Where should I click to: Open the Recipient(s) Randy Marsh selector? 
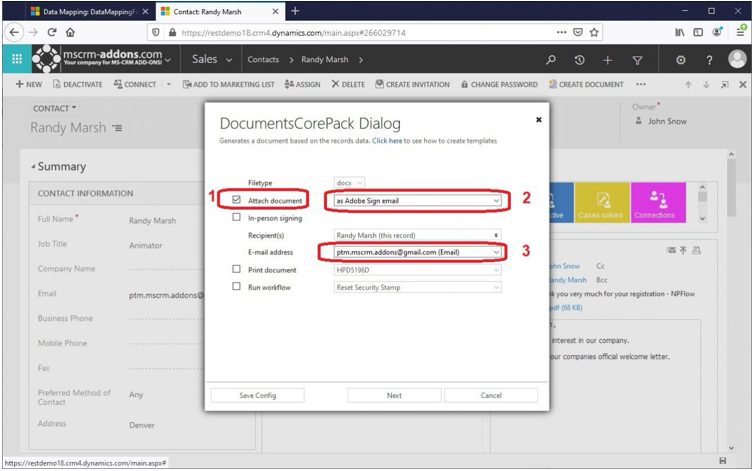click(417, 235)
